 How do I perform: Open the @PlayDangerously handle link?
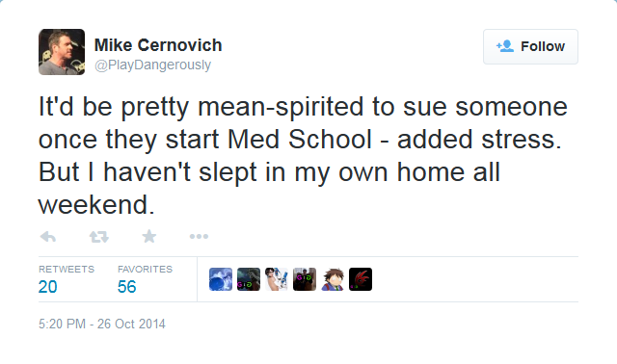pyautogui.click(x=152, y=65)
